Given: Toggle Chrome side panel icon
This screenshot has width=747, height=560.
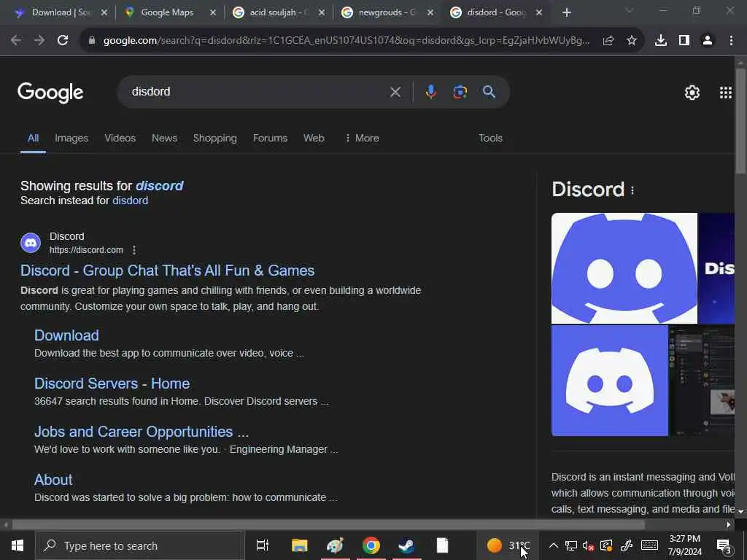Looking at the screenshot, I should tap(684, 41).
